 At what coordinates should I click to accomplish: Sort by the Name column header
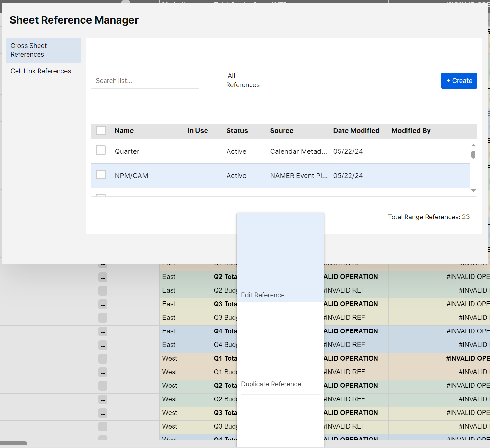[124, 131]
